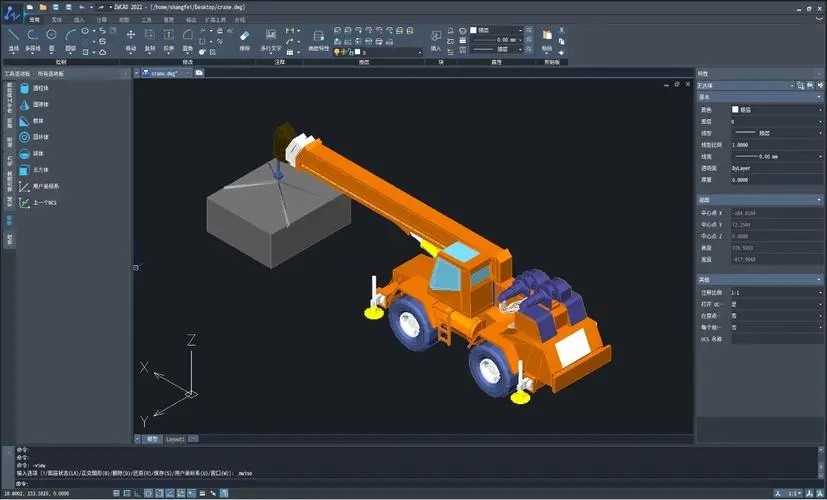Open the Insert (插入) ribbon tab
Image resolution: width=827 pixels, height=500 pixels.
click(x=79, y=19)
